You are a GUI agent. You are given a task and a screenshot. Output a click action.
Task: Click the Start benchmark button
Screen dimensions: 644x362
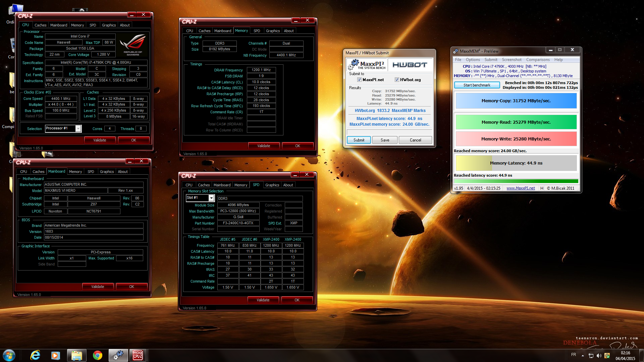[x=477, y=85]
